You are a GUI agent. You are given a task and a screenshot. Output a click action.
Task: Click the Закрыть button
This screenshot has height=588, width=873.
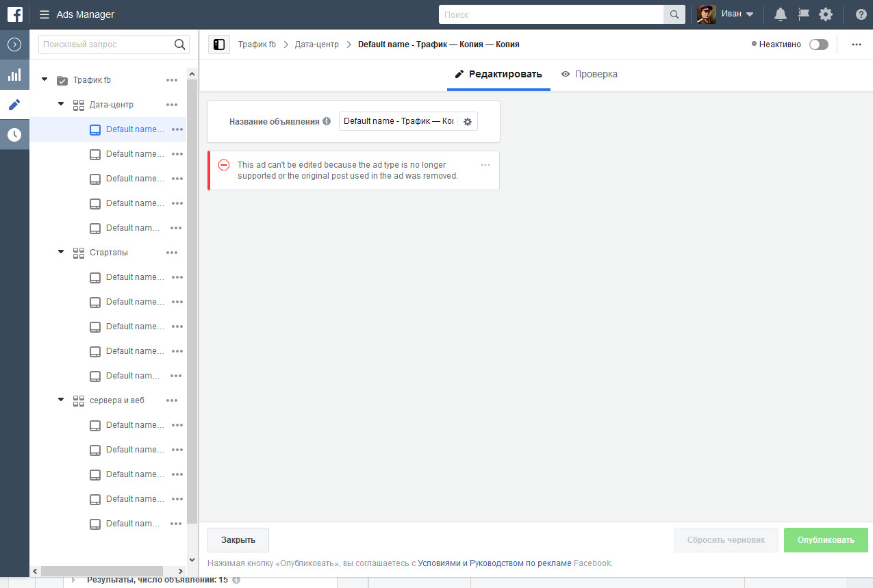click(x=238, y=540)
